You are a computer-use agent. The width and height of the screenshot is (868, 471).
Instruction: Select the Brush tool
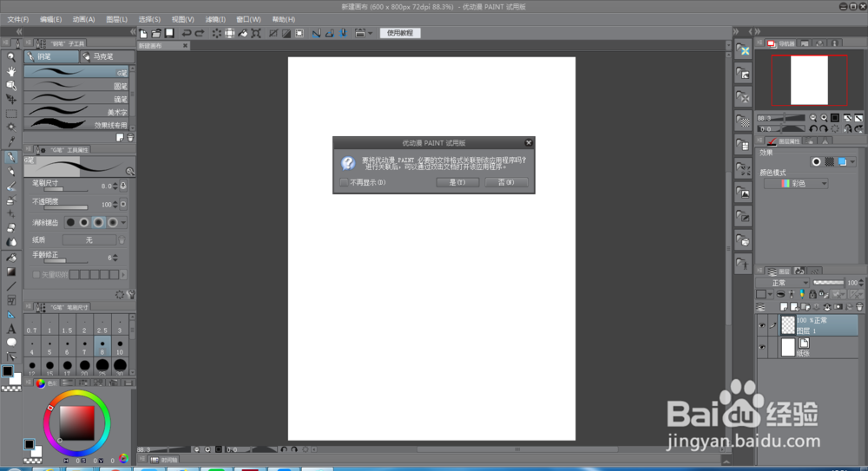click(11, 186)
